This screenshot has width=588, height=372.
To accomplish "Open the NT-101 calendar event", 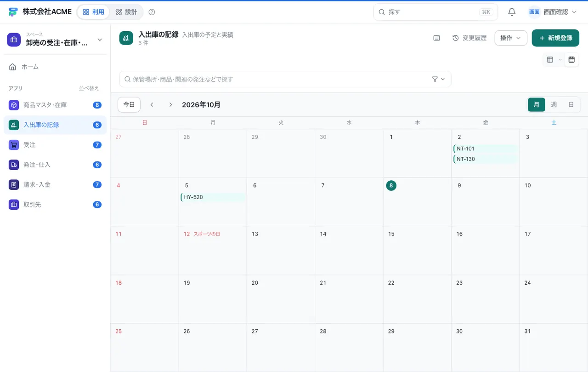I will click(x=486, y=149).
